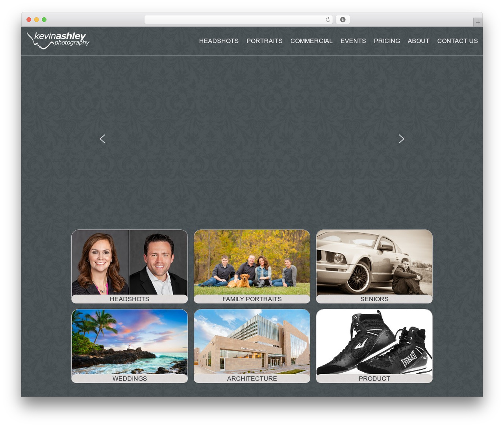Image resolution: width=504 pixels, height=427 pixels.
Task: Open the Headshots menu item
Action: [x=219, y=41]
